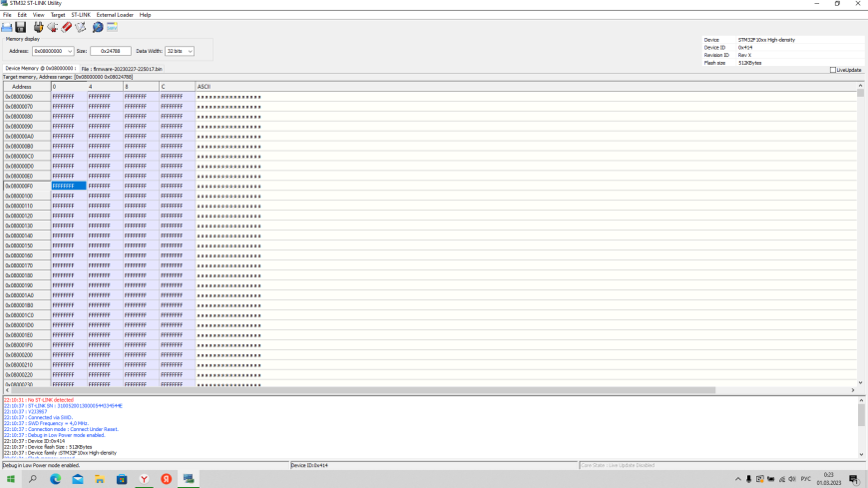The image size is (868, 488).
Task: Click the Address column header
Action: tap(27, 87)
